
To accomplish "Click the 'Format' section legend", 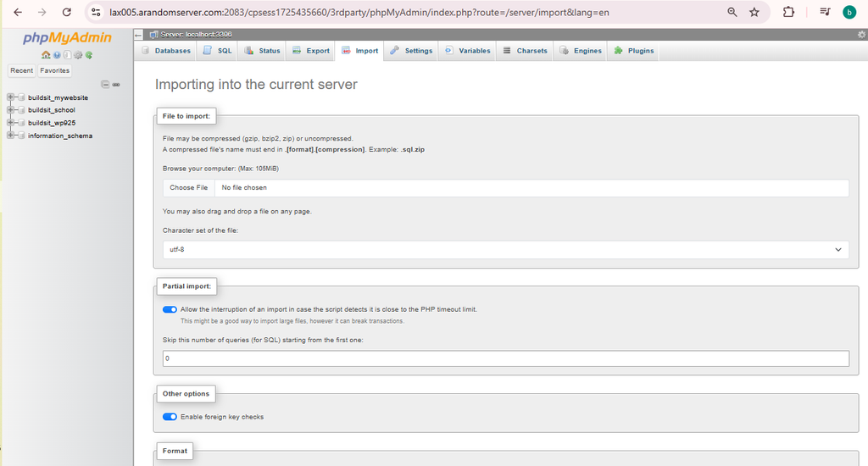I will click(x=175, y=451).
